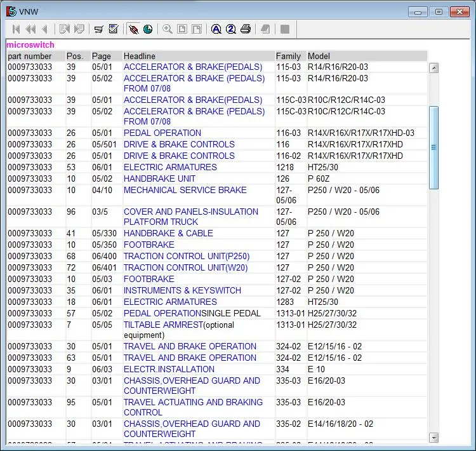The image size is (476, 451).
Task: Open the MECHANICAL SERVICE BRAKE link
Action: click(185, 190)
